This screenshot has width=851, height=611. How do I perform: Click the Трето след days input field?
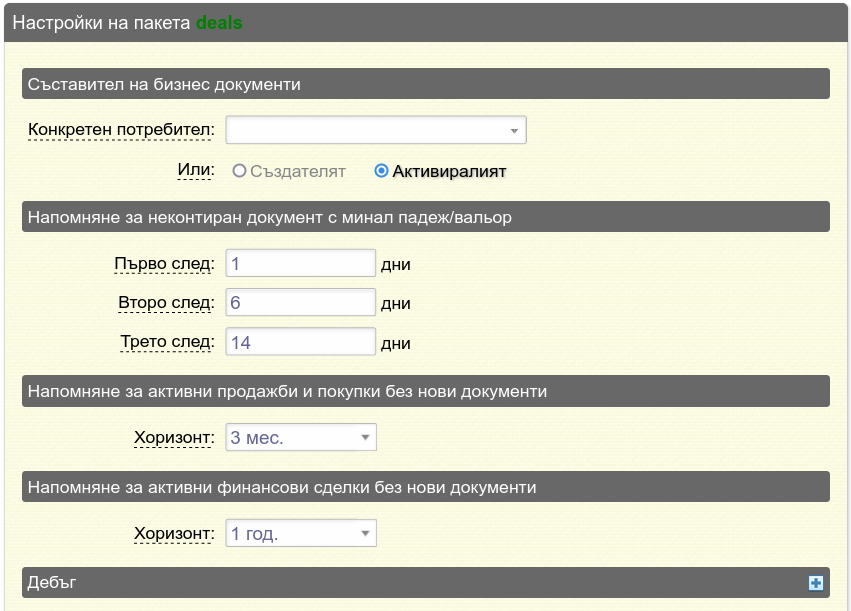click(301, 342)
